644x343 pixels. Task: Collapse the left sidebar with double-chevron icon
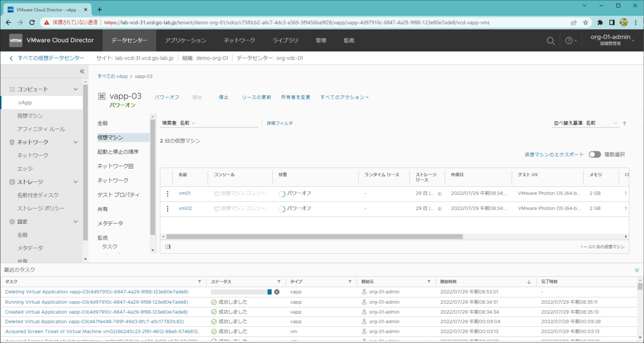point(82,71)
